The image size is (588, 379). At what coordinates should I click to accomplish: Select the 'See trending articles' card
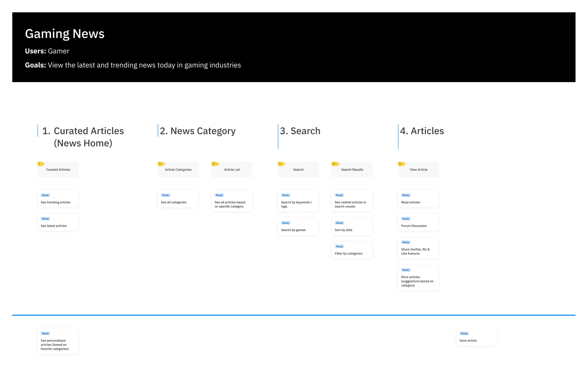[58, 199]
